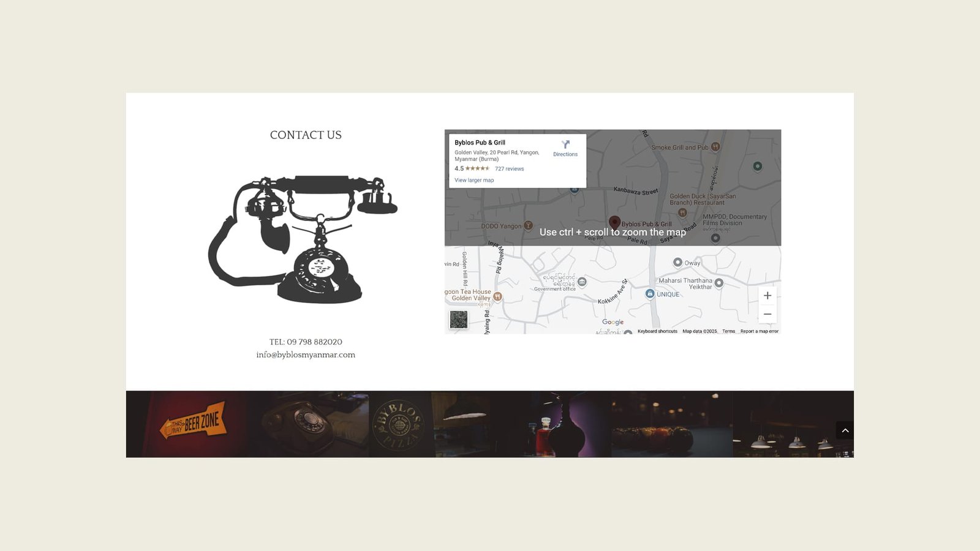Zoom out using the minus button
This screenshot has width=980, height=551.
[767, 313]
